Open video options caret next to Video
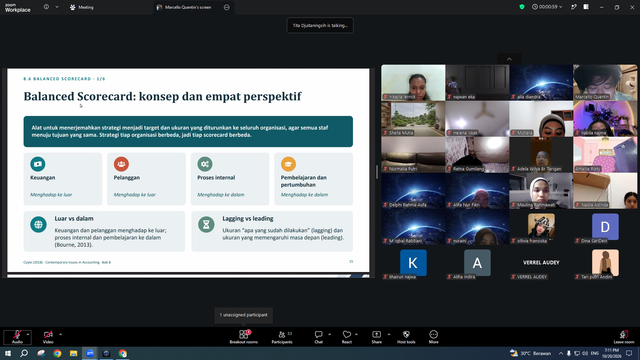640x360 pixels. point(60,334)
